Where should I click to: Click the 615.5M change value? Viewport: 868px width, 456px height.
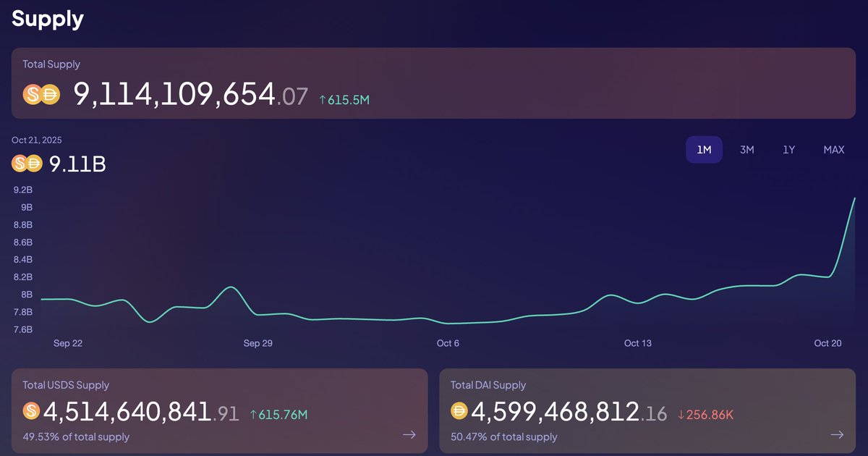pos(349,100)
